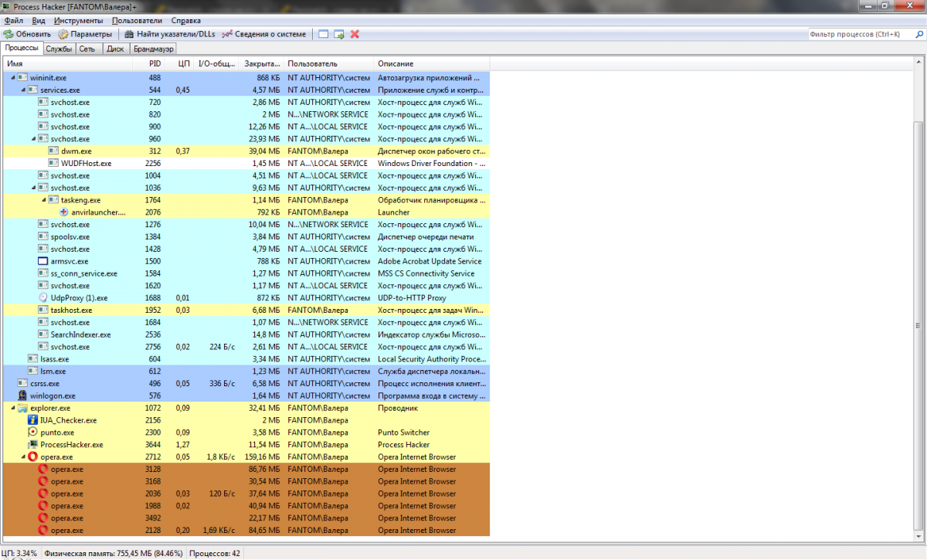Click the Refresh (Обновить) toolbar icon

coord(8,34)
